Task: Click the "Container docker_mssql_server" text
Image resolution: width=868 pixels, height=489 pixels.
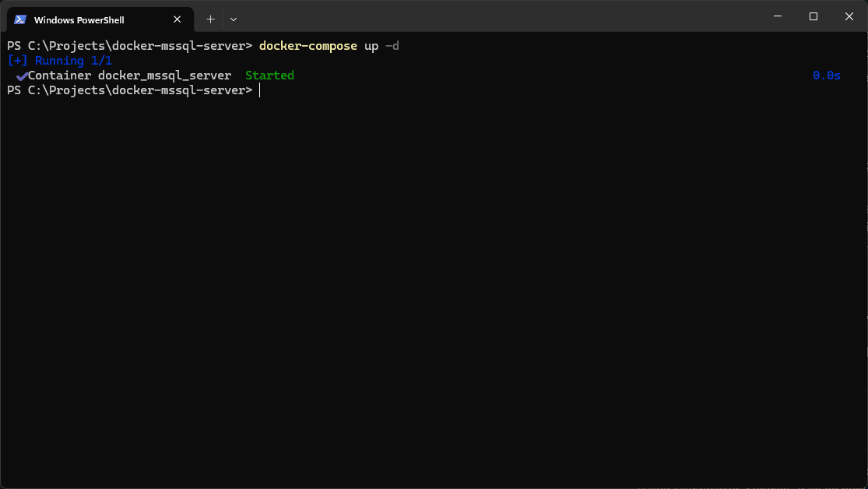Action: [129, 76]
